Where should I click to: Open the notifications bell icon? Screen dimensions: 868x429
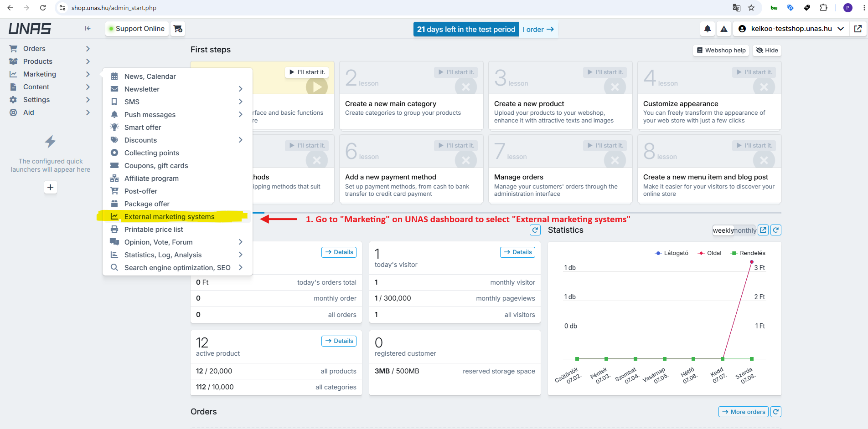[707, 29]
